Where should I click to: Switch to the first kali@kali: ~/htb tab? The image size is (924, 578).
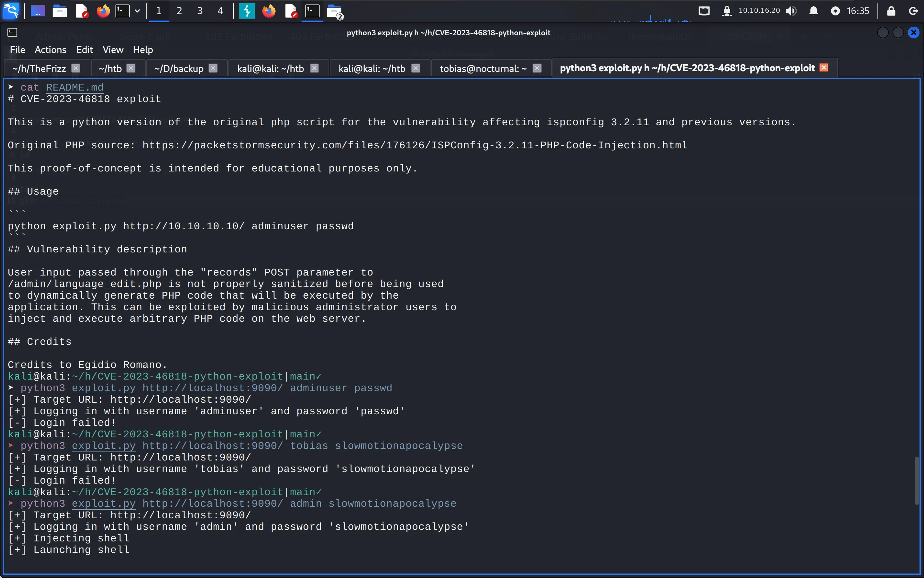tap(270, 68)
